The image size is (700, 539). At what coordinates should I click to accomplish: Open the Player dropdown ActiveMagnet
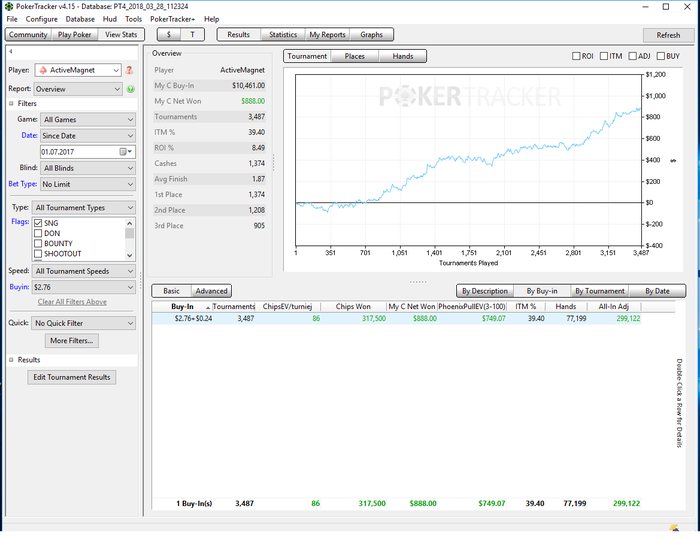pos(78,70)
